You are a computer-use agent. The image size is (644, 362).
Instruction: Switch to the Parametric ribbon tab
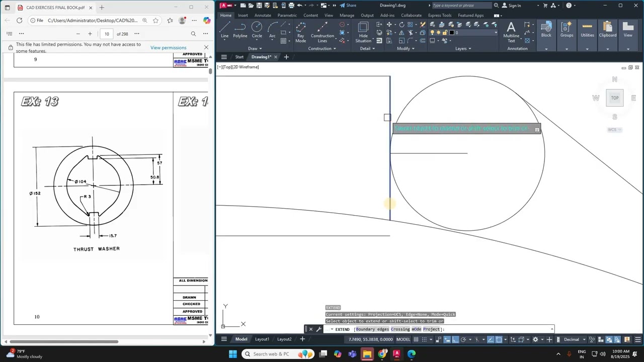coord(287,15)
